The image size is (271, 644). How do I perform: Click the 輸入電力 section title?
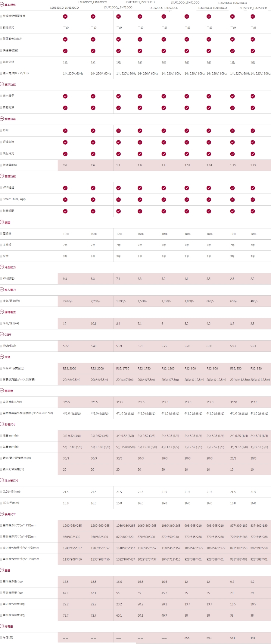10,290
